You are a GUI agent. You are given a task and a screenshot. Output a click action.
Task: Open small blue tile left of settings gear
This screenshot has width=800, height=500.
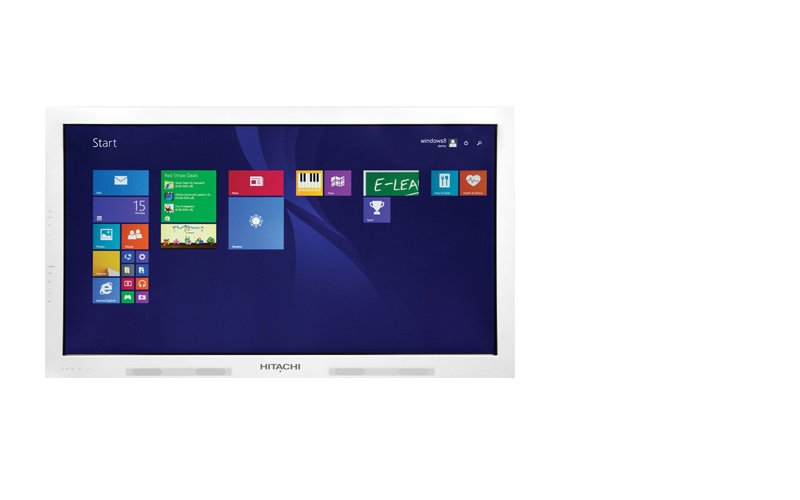128,257
